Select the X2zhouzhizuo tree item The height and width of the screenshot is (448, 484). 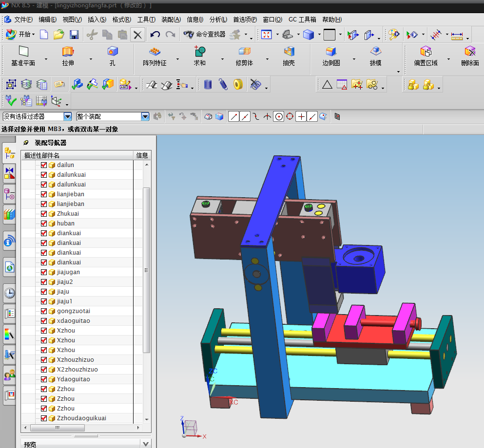(77, 370)
